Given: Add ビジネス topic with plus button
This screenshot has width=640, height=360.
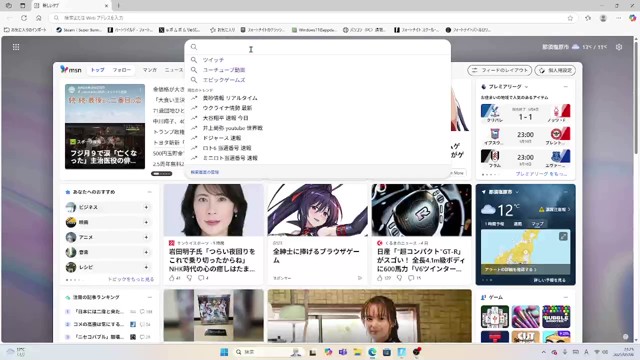Looking at the screenshot, I should click(x=146, y=207).
